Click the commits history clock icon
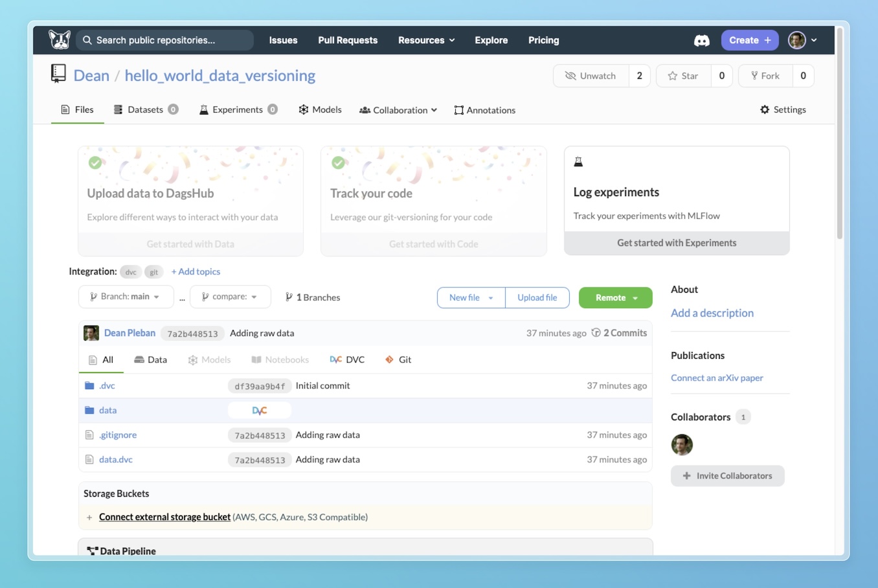Image resolution: width=878 pixels, height=588 pixels. (595, 332)
